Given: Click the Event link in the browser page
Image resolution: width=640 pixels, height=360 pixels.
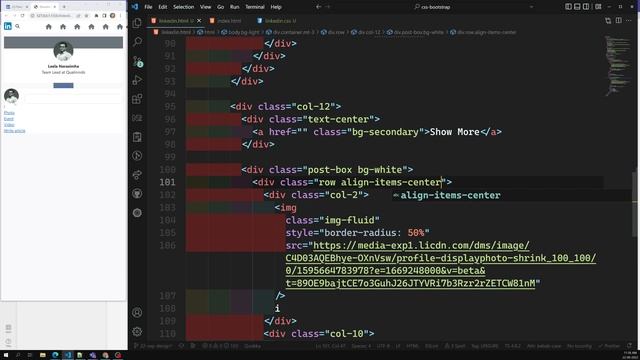Looking at the screenshot, I should pos(9,119).
